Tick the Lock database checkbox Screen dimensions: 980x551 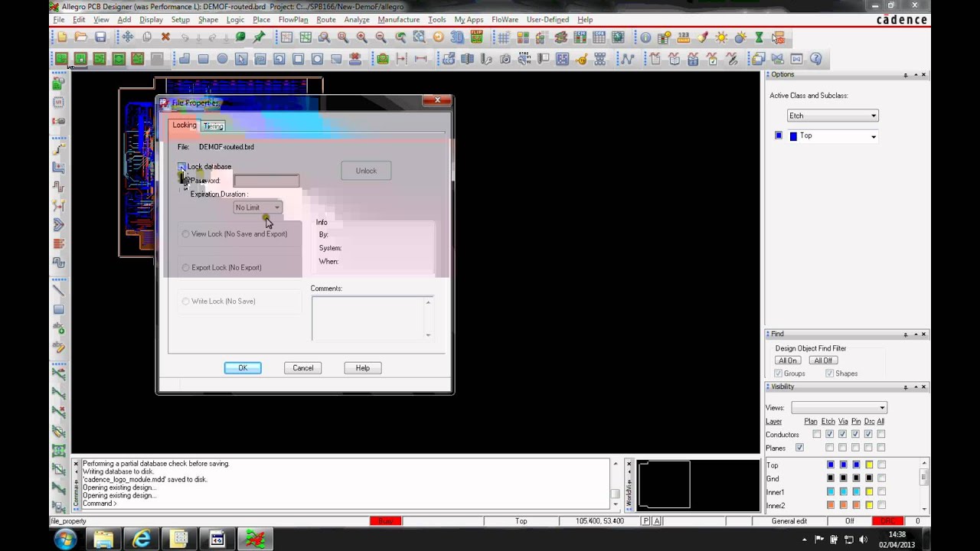182,167
